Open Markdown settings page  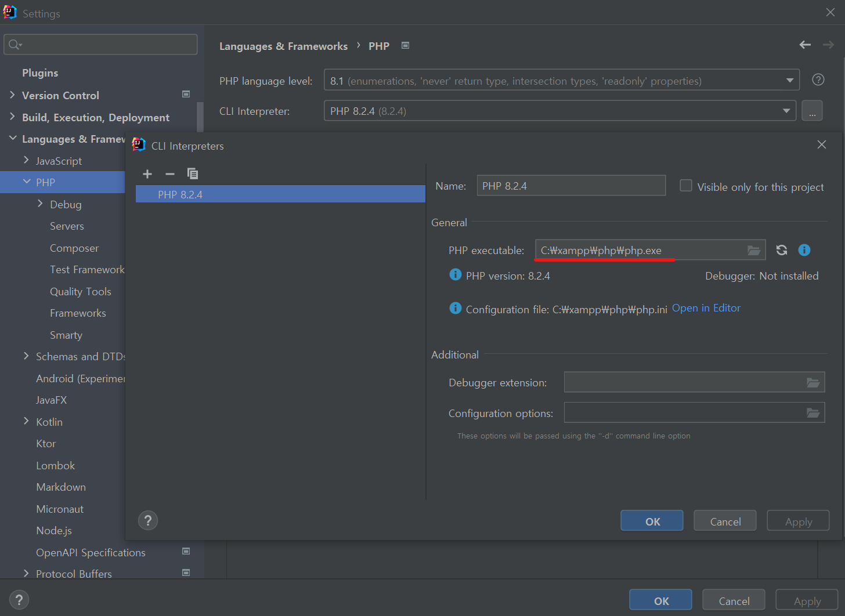[x=61, y=487]
